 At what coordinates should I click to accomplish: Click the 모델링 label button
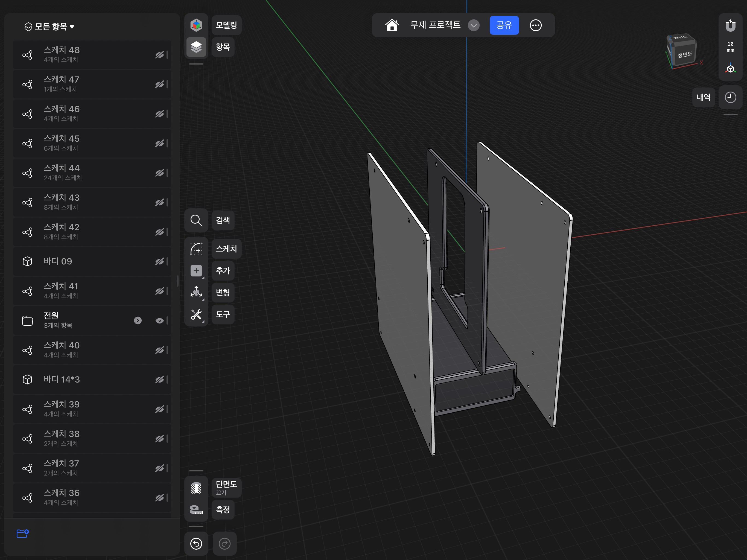point(227,25)
